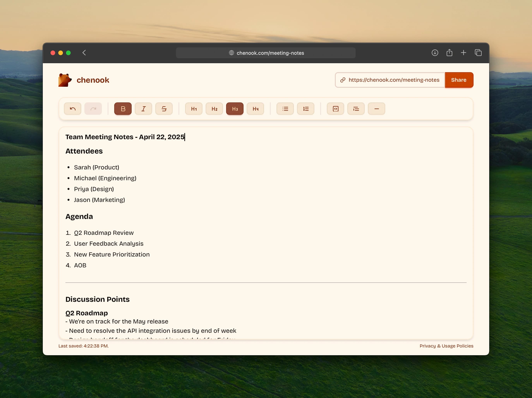The height and width of the screenshot is (398, 532).
Task: Open the blockquote formatting tool
Action: point(356,108)
